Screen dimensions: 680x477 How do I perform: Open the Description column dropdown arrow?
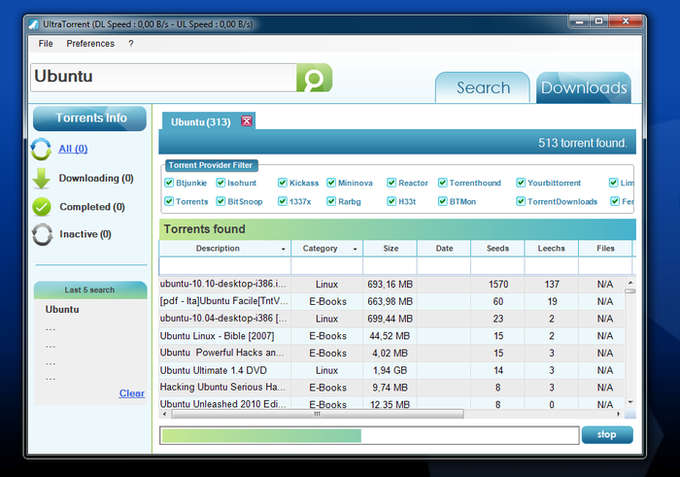pos(283,249)
